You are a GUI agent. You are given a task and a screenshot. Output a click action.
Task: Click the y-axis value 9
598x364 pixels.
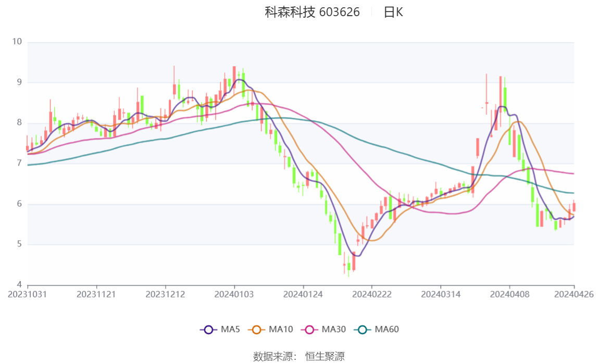coord(19,82)
